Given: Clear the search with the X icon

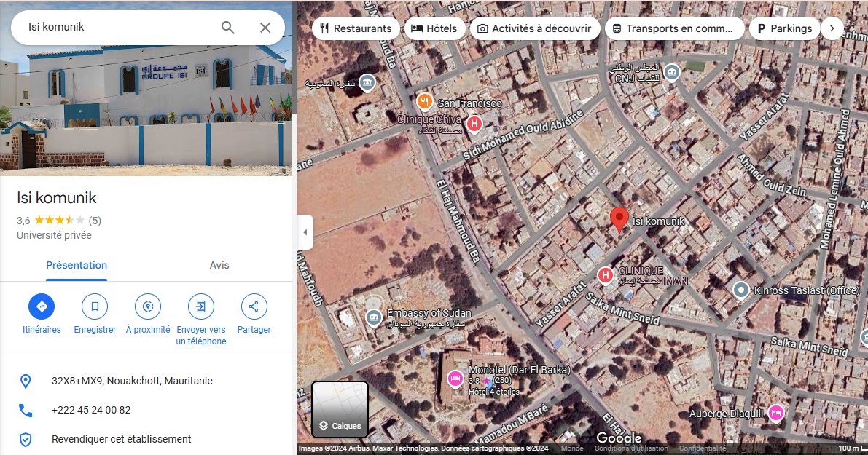Looking at the screenshot, I should [265, 28].
